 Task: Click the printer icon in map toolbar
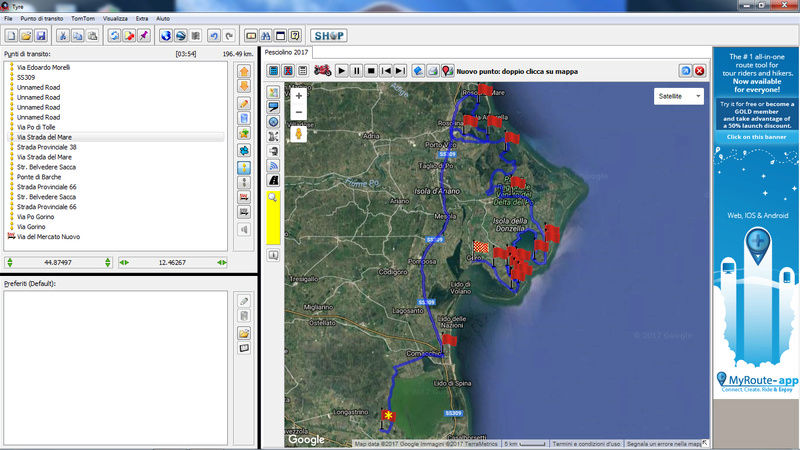tap(433, 71)
